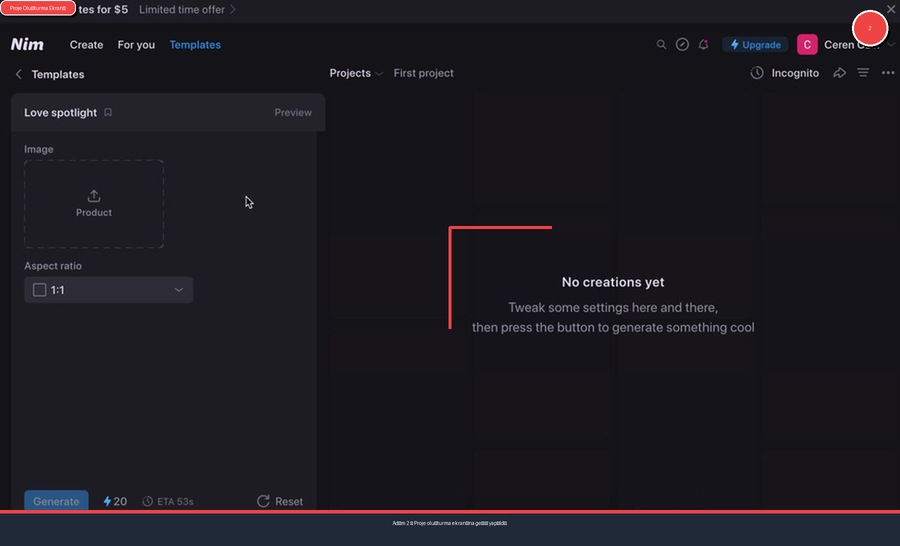The image size is (900, 546).
Task: Click the Product image upload area
Action: tap(94, 204)
